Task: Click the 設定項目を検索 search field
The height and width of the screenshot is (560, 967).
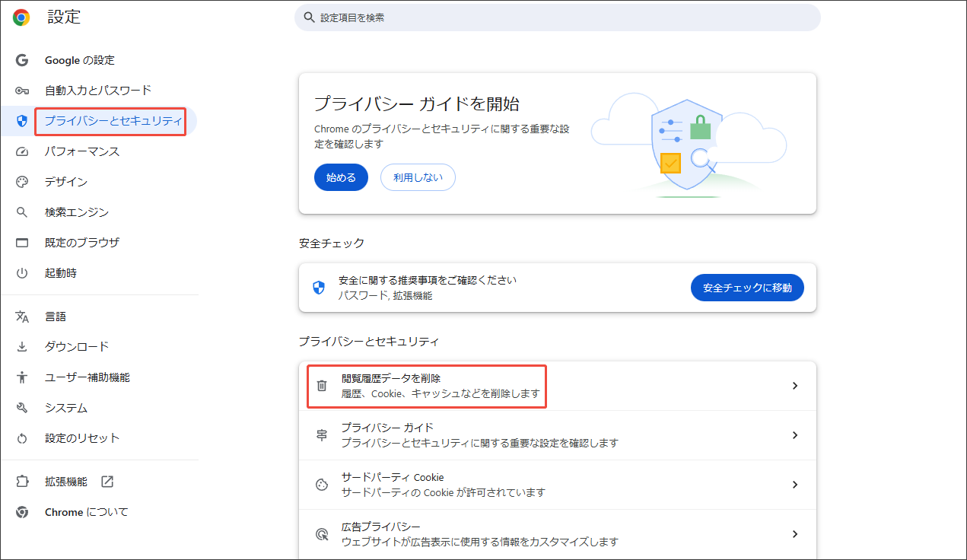Action: tap(555, 17)
